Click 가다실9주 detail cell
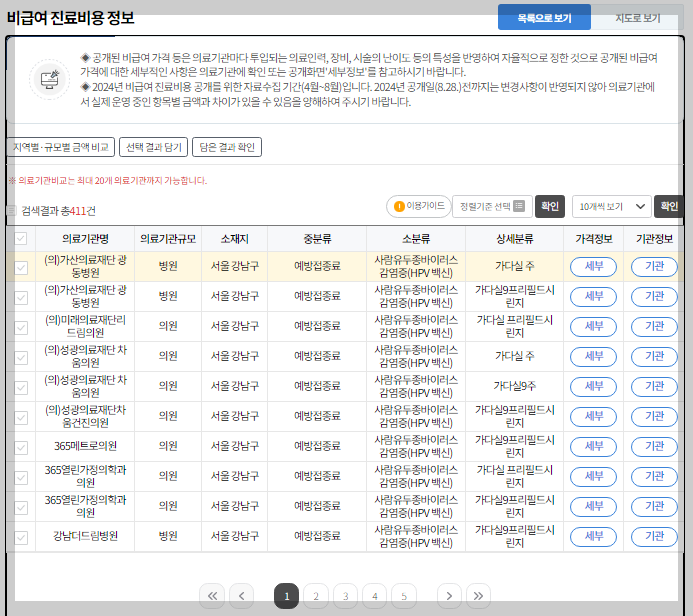This screenshot has height=616, width=693. coord(514,386)
